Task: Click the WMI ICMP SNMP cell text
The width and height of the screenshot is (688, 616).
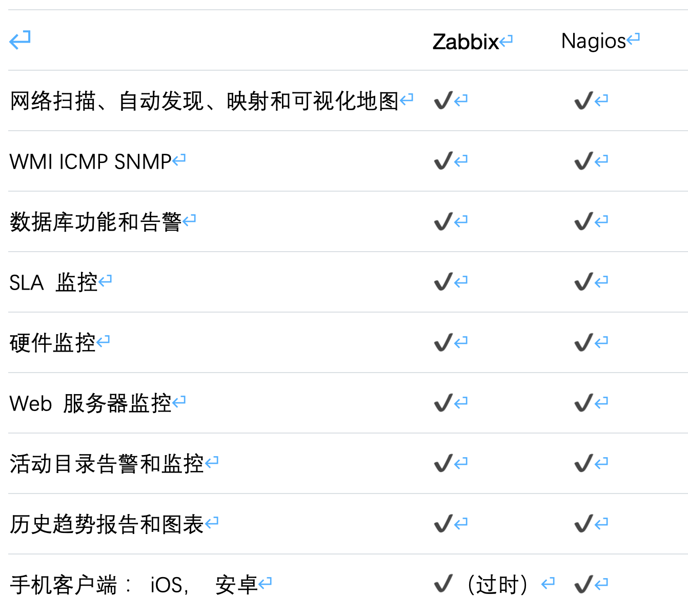Action: [91, 162]
